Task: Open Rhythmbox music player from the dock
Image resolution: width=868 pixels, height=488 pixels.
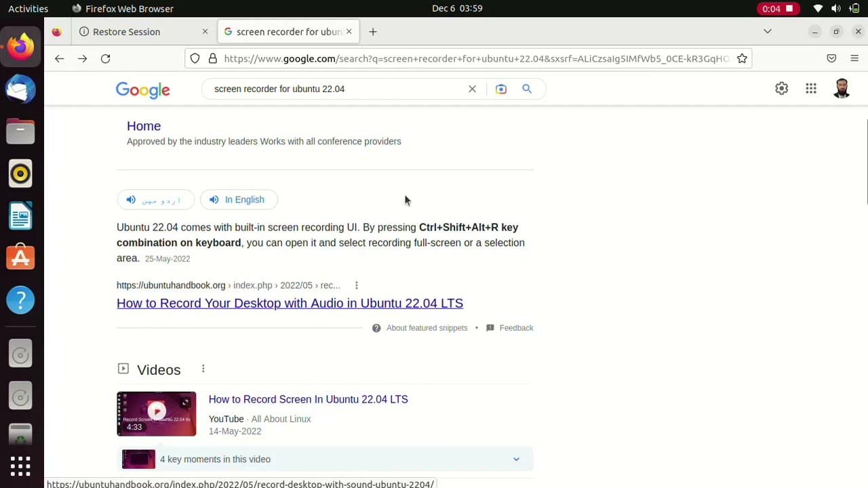Action: click(x=20, y=174)
